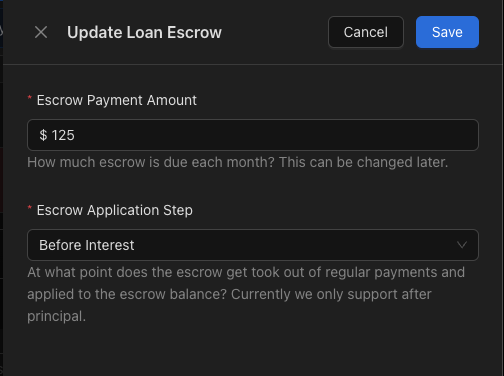Screen dimensions: 504x376
Task: Focus the Escrow Payment Amount field
Action: click(253, 135)
